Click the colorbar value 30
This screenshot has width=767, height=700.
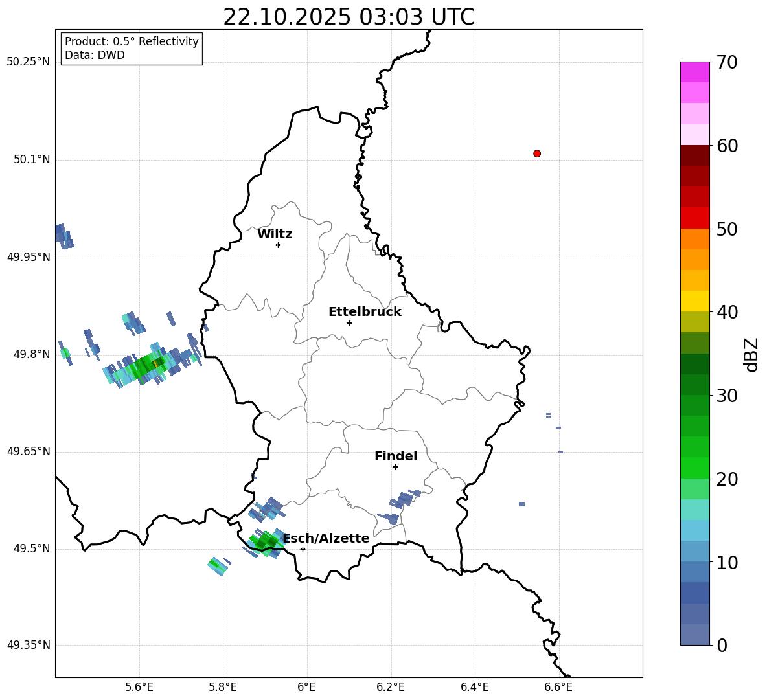(x=727, y=396)
